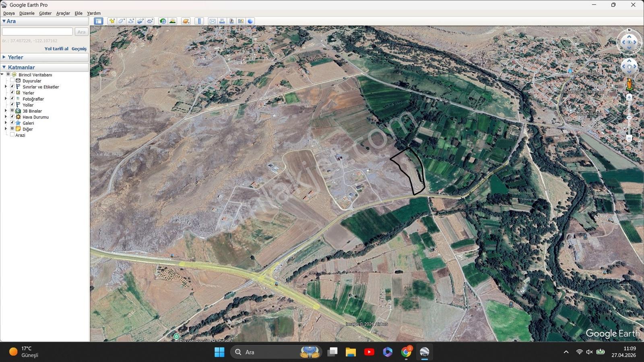Image resolution: width=644 pixels, height=362 pixels.
Task: Hide the sidebar using the panel icon
Action: point(99,21)
